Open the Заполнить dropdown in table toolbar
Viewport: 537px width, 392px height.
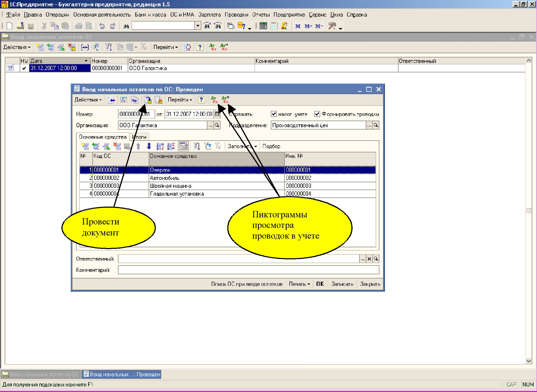coord(242,146)
